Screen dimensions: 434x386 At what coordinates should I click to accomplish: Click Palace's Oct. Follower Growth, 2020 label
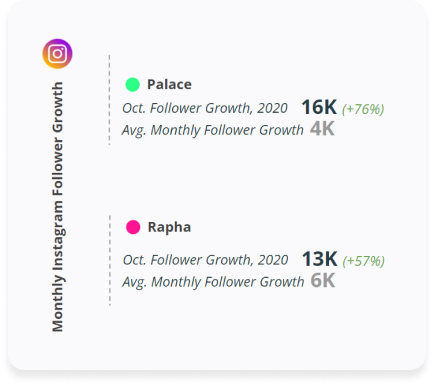(x=205, y=108)
